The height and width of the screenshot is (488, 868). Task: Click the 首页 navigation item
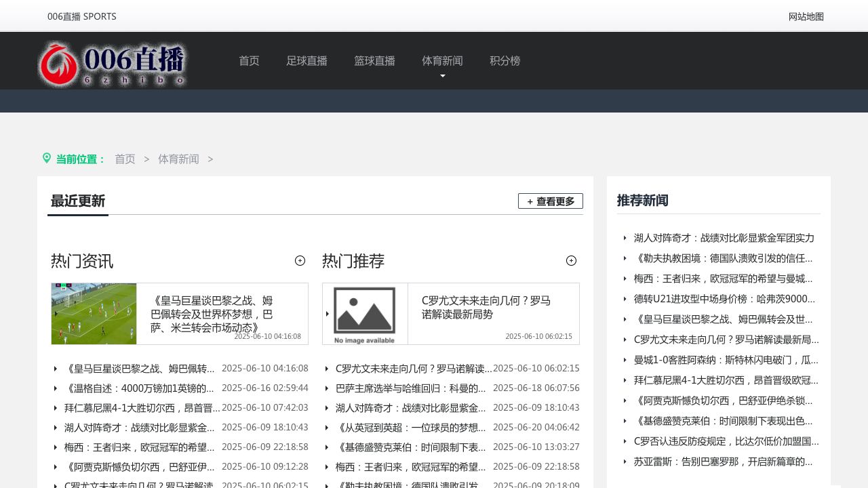[x=249, y=61]
